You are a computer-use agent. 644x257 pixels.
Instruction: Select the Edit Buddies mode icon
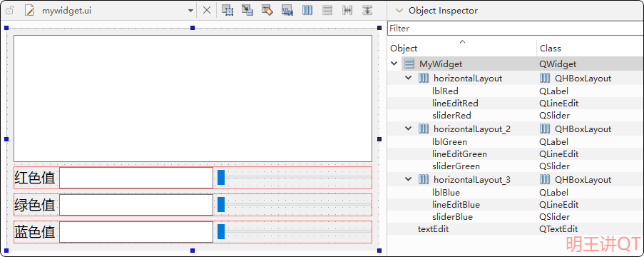tap(267, 10)
